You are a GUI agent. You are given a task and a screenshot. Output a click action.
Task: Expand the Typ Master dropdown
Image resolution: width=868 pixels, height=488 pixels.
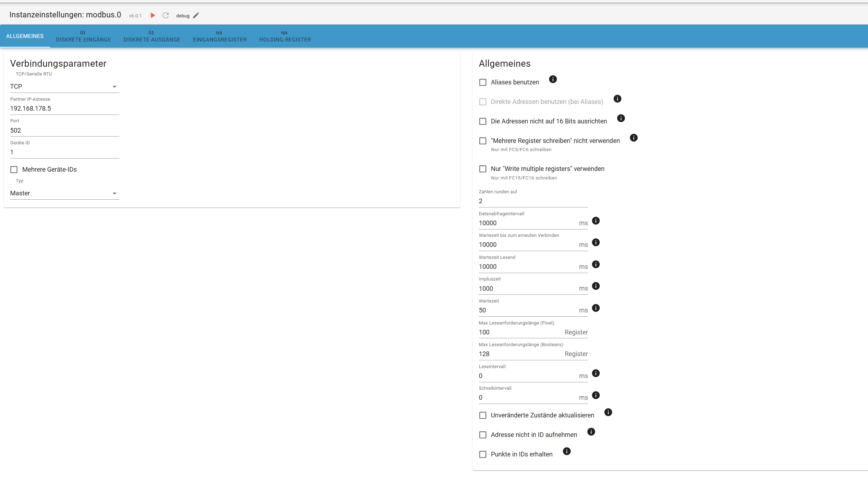pos(65,193)
